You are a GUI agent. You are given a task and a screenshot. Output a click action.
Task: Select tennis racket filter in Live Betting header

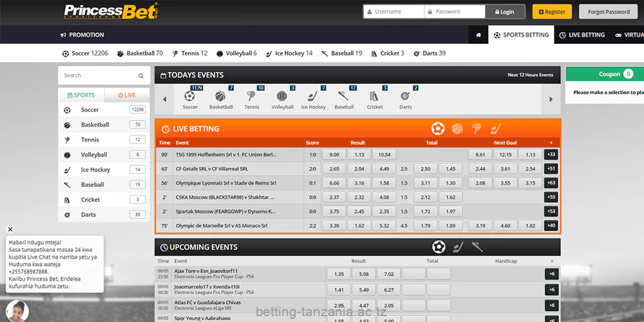[x=477, y=129]
